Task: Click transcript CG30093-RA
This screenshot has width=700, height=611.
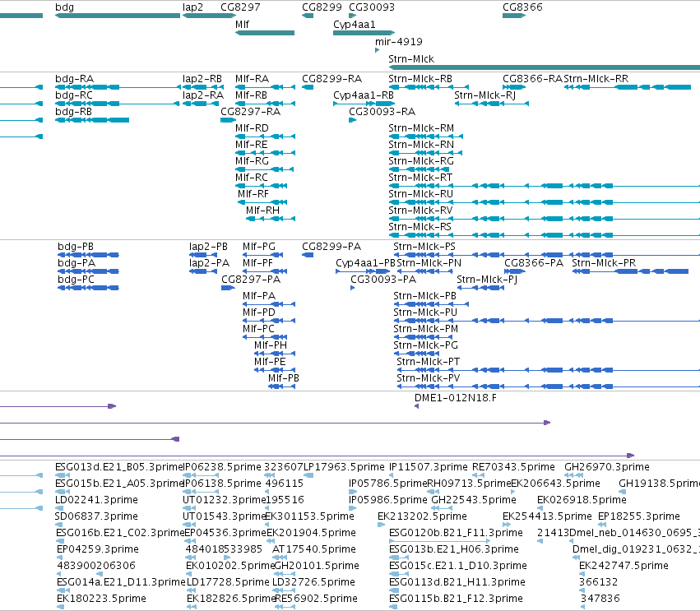Action: pyautogui.click(x=382, y=112)
